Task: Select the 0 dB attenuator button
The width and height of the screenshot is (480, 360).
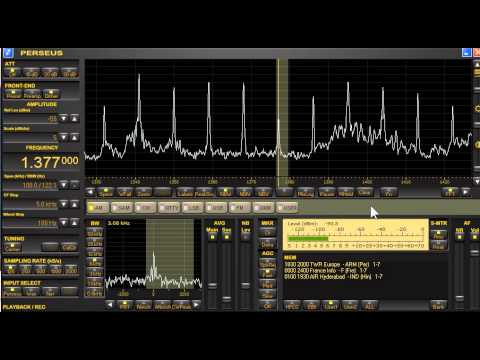Action: (12, 73)
